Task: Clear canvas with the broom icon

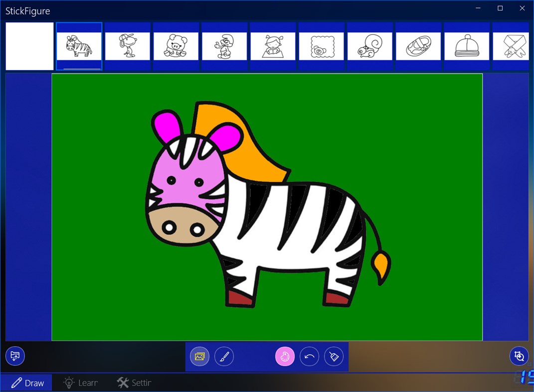Action: (334, 356)
